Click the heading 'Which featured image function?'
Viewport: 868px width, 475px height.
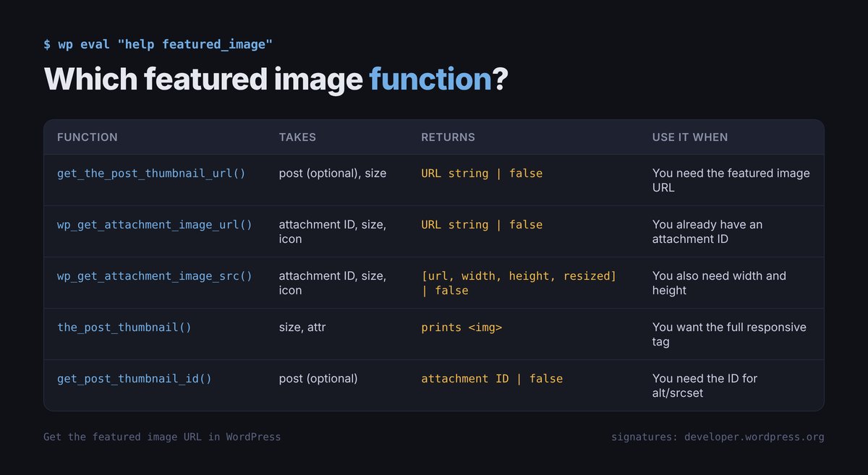click(x=276, y=79)
